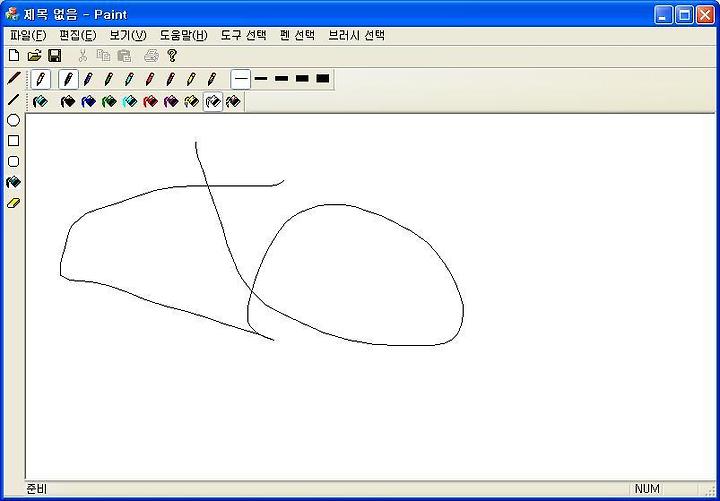The image size is (720, 501).
Task: Create a new blank document
Action: (x=14, y=56)
